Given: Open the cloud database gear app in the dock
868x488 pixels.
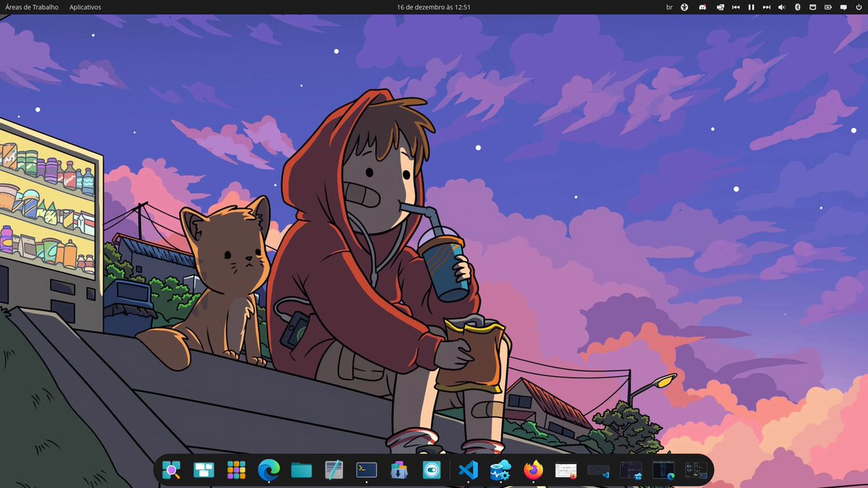Looking at the screenshot, I should [x=501, y=471].
